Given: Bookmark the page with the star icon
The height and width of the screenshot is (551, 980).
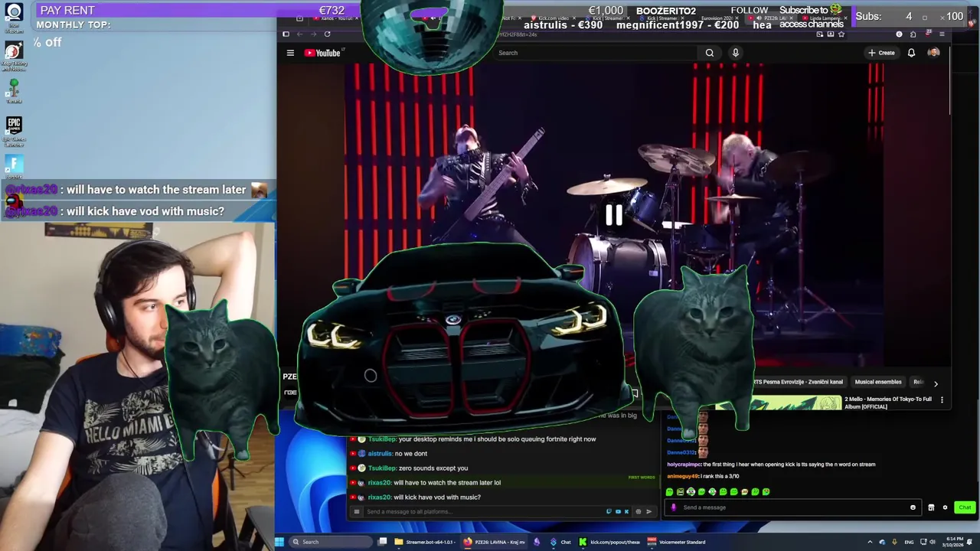Looking at the screenshot, I should [841, 34].
